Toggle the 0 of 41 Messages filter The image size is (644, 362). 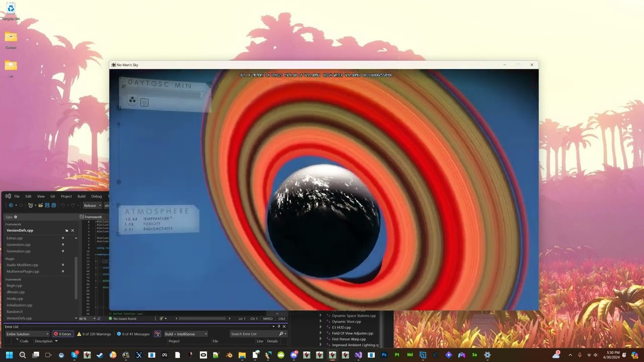[x=133, y=334]
